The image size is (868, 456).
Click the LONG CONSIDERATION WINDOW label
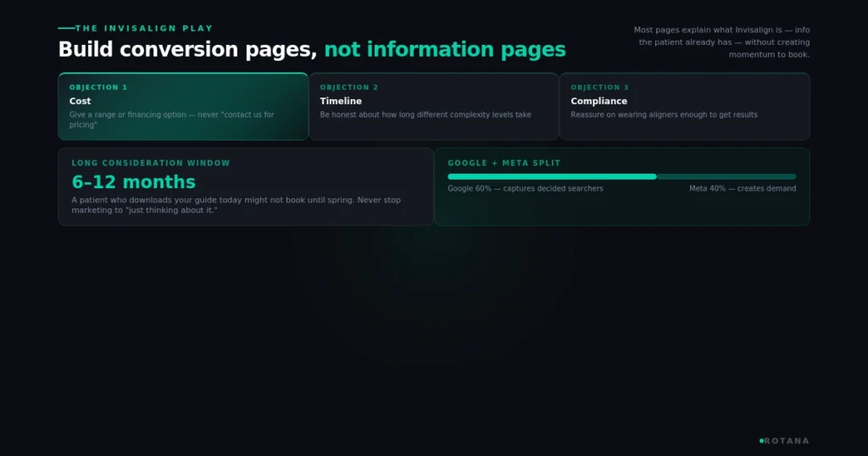[x=151, y=164]
